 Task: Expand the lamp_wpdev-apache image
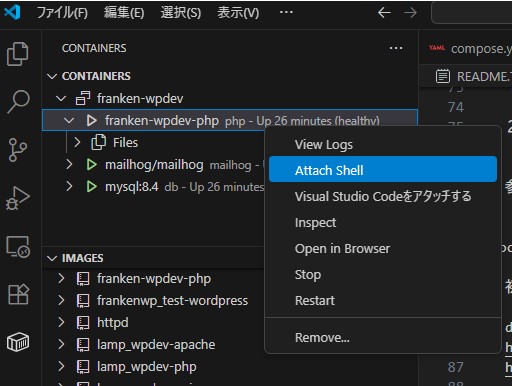[61, 344]
